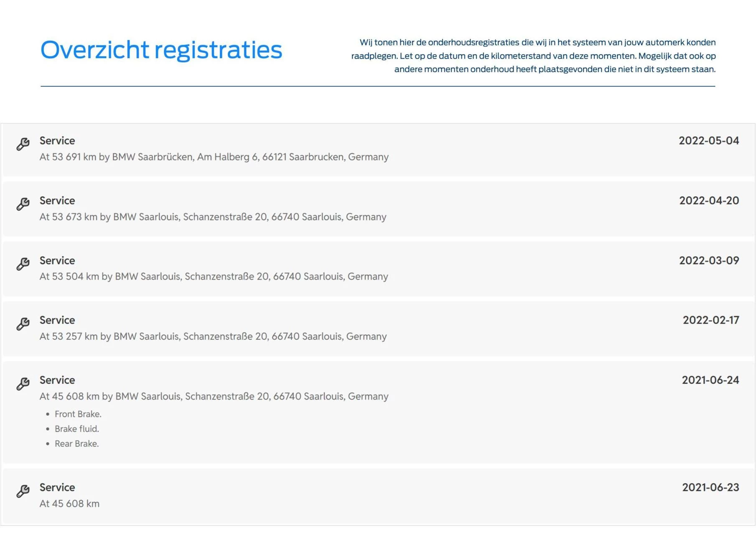Select the date 2021-06-23
Image resolution: width=756 pixels, height=535 pixels.
[710, 487]
